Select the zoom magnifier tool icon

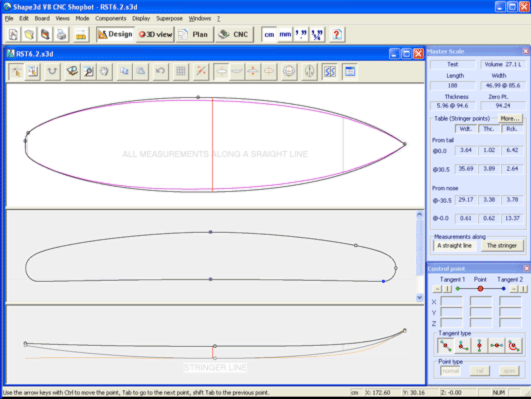(x=89, y=71)
